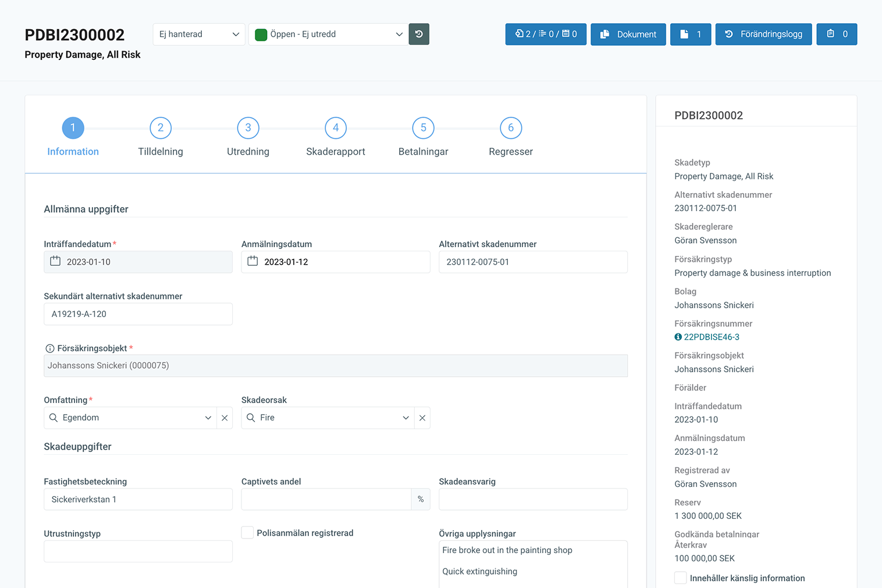Open the Dokument button

pos(628,34)
